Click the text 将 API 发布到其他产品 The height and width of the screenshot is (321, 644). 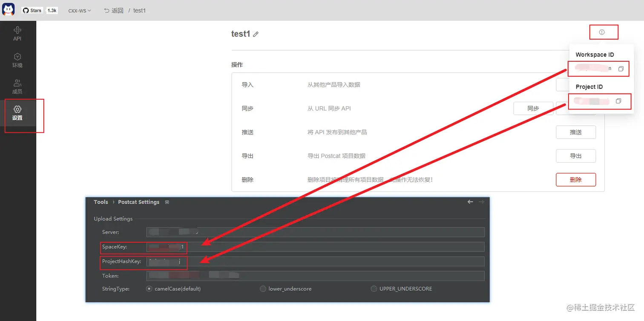tap(337, 132)
